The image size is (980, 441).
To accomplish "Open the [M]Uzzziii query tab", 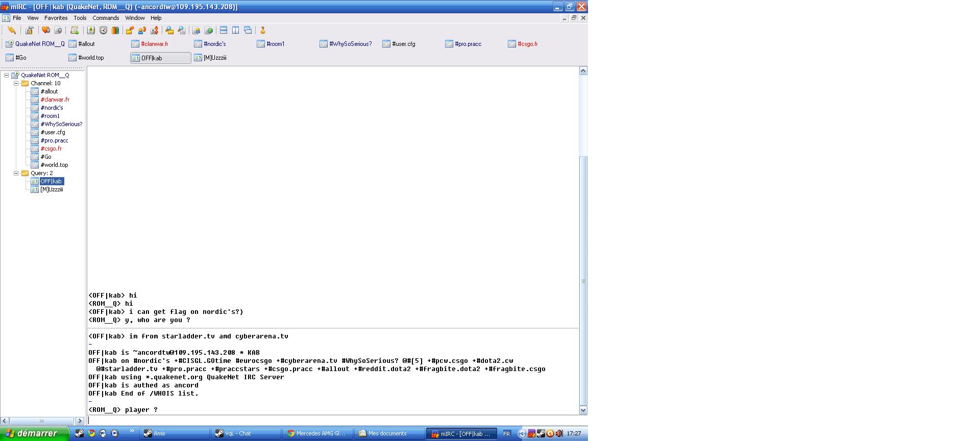I will (x=215, y=58).
